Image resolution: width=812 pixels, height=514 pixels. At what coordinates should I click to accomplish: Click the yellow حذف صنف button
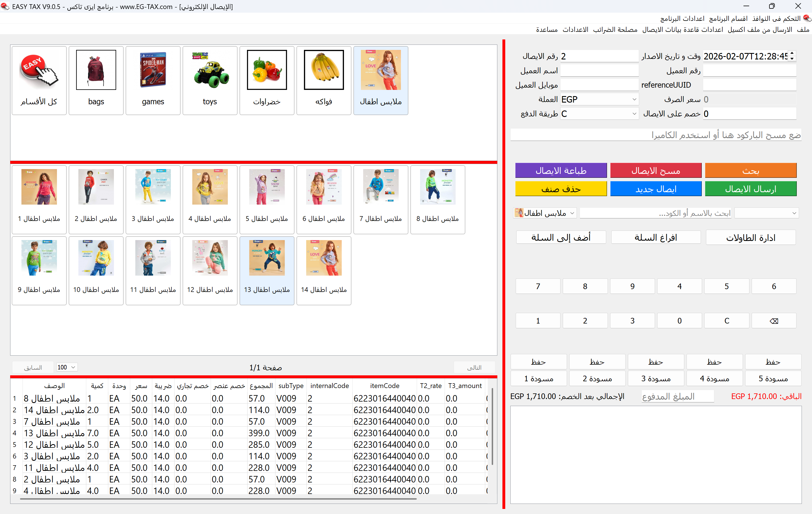pyautogui.click(x=561, y=189)
